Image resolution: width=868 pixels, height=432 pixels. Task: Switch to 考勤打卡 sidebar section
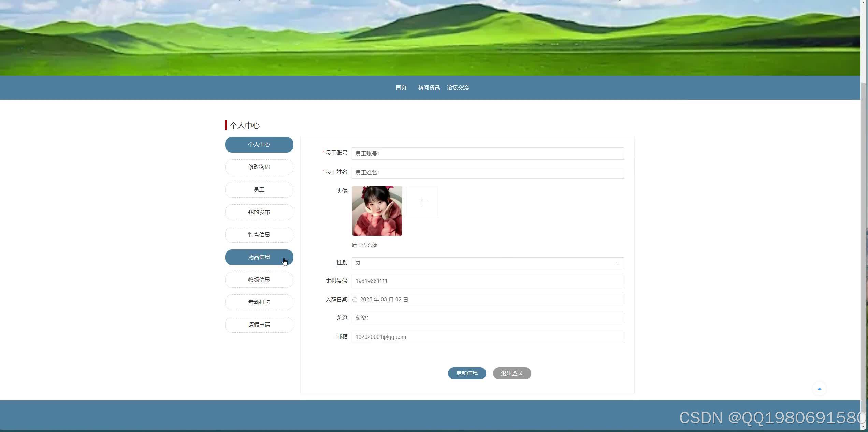point(259,302)
